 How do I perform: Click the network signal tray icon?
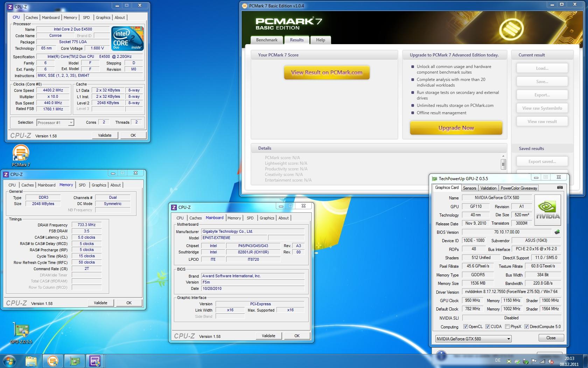(542, 361)
